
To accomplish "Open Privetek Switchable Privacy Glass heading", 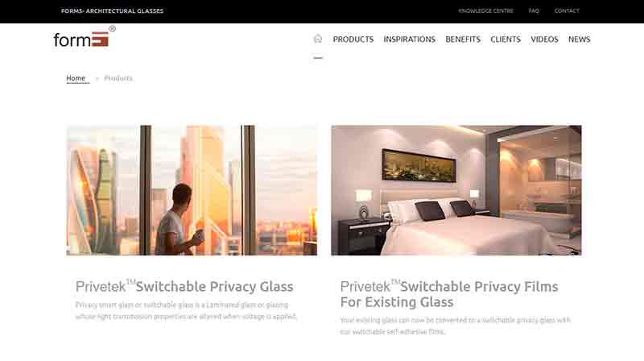I will pos(184,286).
